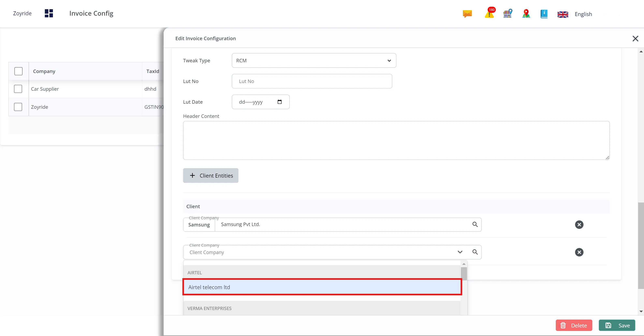The image size is (644, 336).
Task: Click the dropdown list scrollbar thumb
Action: click(x=464, y=274)
